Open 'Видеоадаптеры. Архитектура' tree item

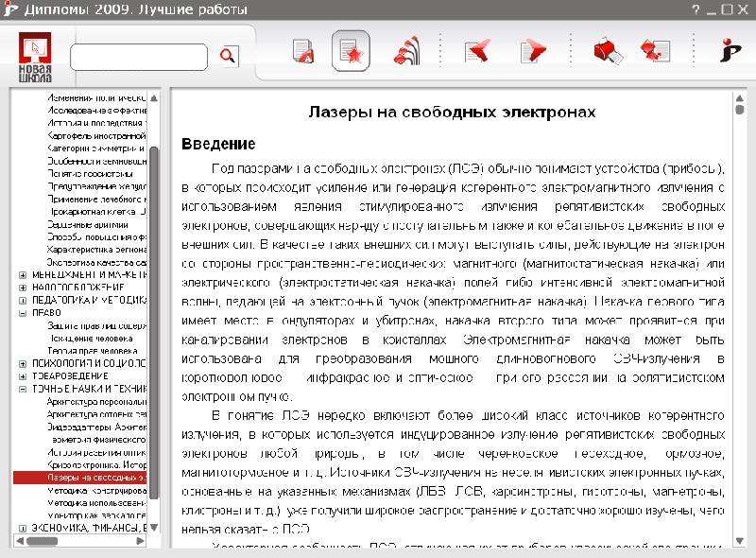(x=96, y=427)
